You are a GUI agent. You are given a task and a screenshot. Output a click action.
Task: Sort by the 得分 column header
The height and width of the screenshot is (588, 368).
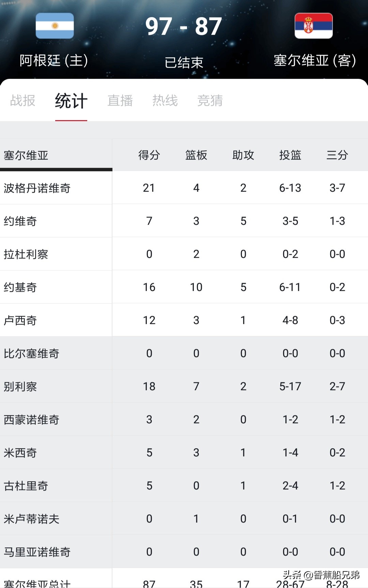click(149, 155)
